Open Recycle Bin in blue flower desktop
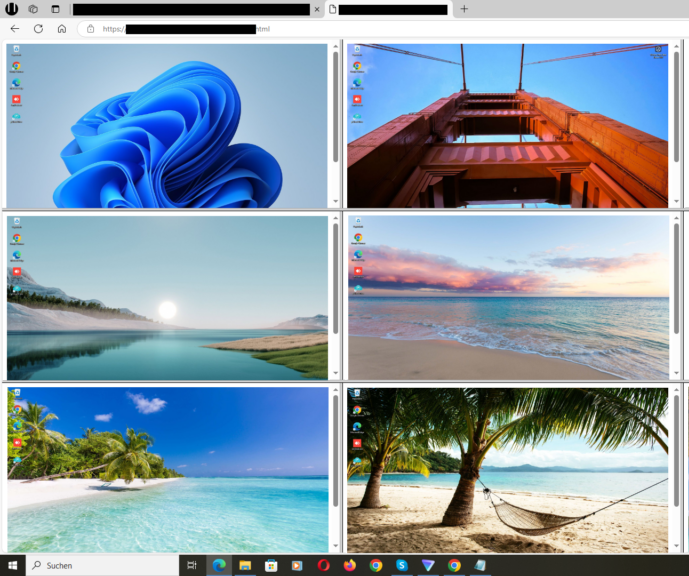 click(16, 50)
